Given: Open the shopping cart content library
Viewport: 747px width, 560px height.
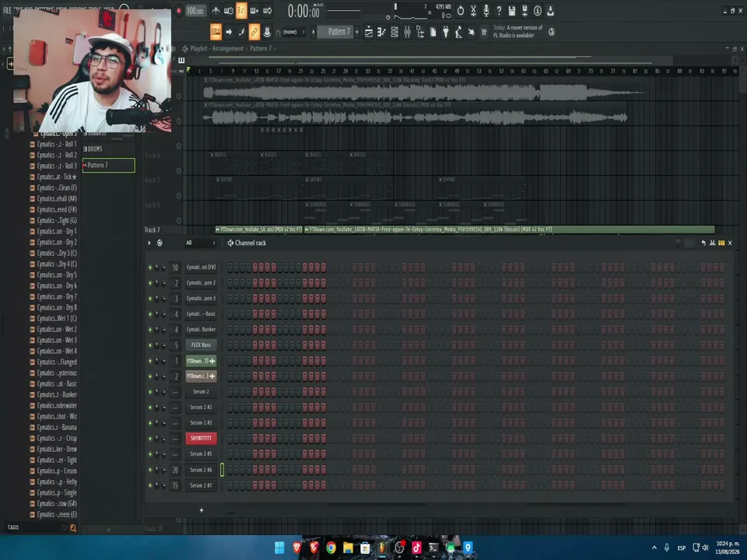Looking at the screenshot, I should pos(484,32).
